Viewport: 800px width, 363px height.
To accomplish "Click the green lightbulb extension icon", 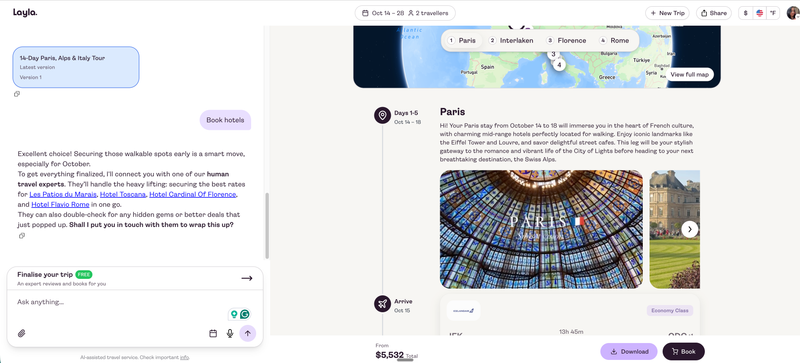I will point(234,314).
